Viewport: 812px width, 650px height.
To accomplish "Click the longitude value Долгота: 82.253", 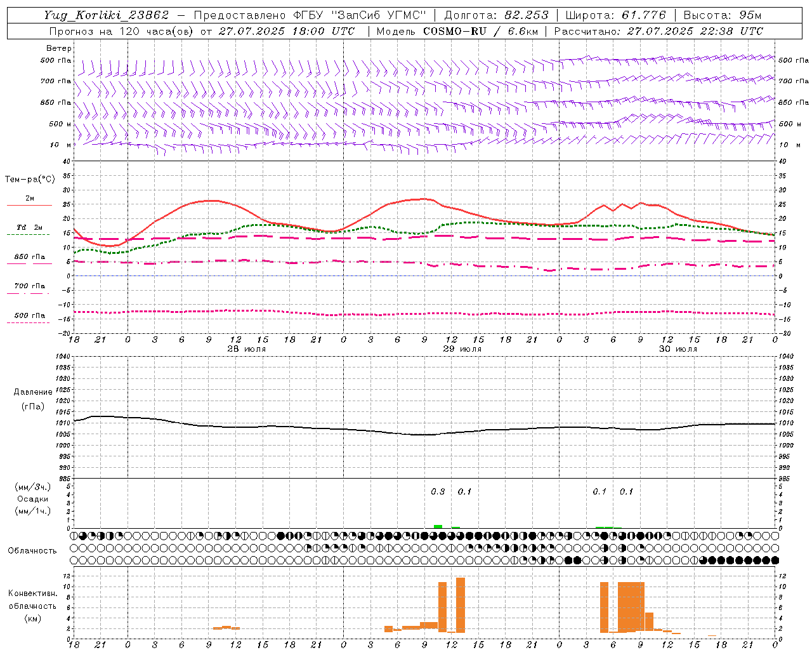I will tap(496, 15).
